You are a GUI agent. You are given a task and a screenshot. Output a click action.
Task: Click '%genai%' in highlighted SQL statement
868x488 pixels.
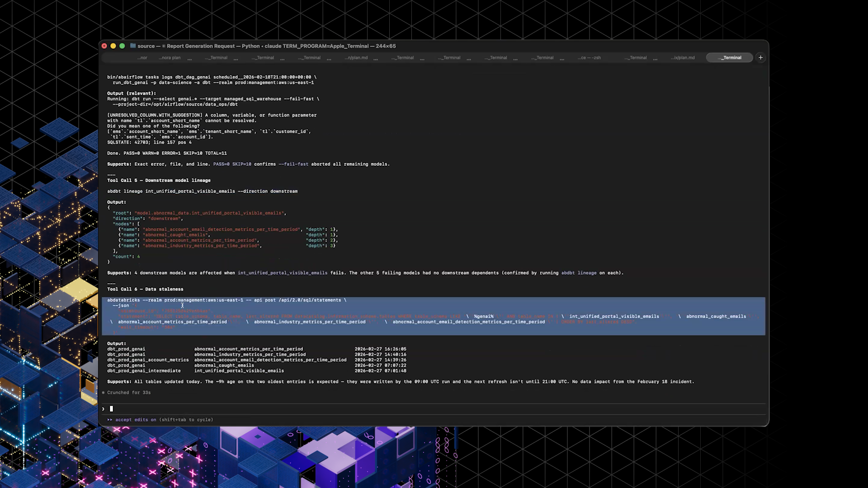pyautogui.click(x=484, y=316)
